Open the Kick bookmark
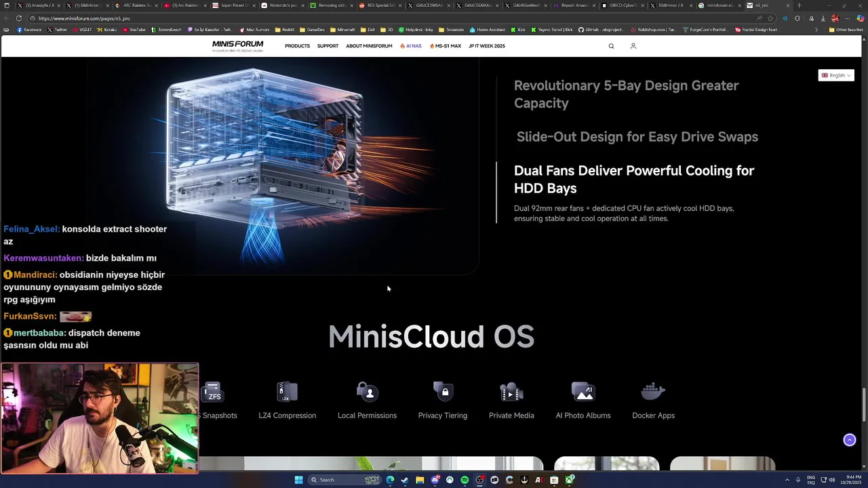This screenshot has width=868, height=488. (x=518, y=30)
